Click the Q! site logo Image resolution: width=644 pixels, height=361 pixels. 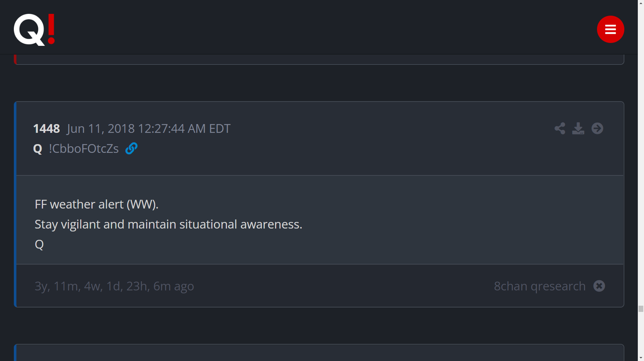pos(34,29)
